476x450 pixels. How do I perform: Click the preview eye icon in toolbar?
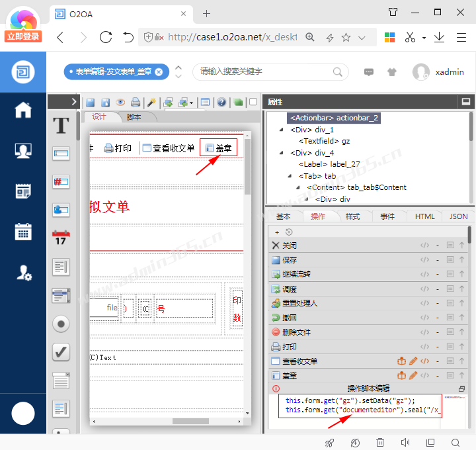(x=120, y=103)
